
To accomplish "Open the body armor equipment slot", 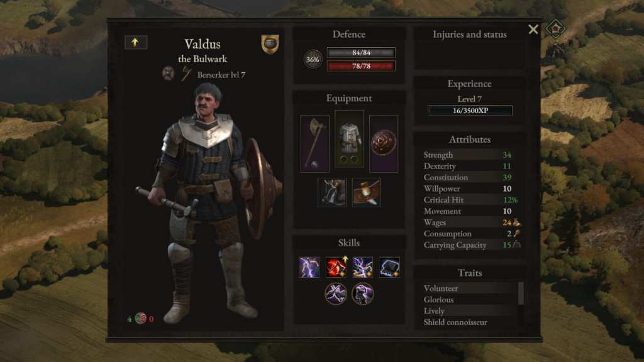I will 349,138.
